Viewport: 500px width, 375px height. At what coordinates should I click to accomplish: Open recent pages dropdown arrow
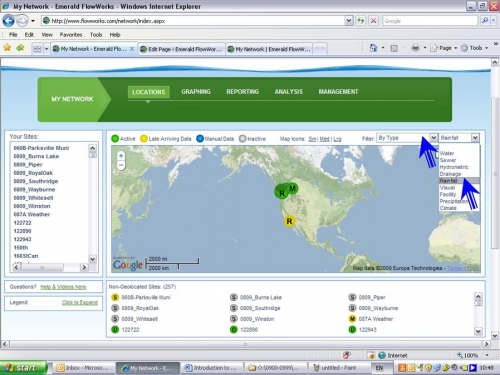[33, 21]
